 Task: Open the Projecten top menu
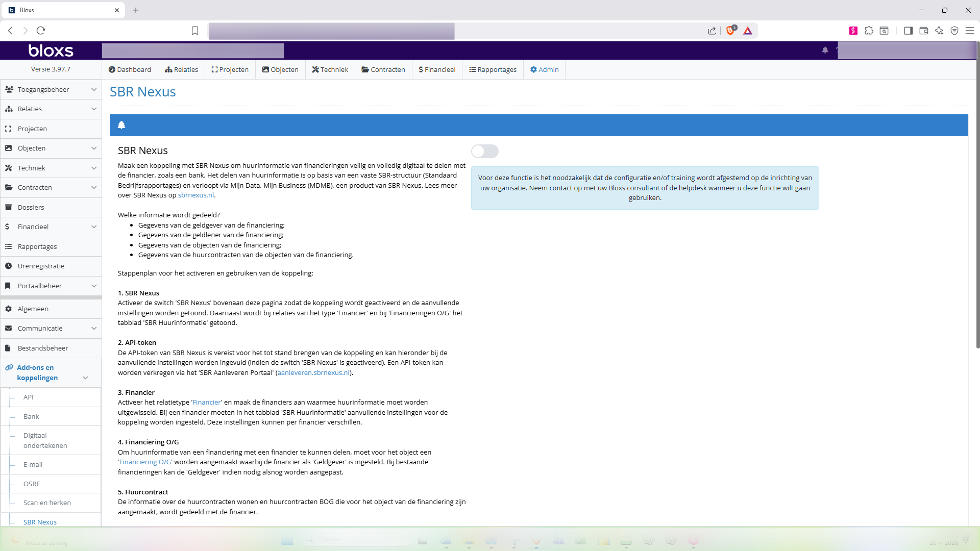tap(230, 69)
